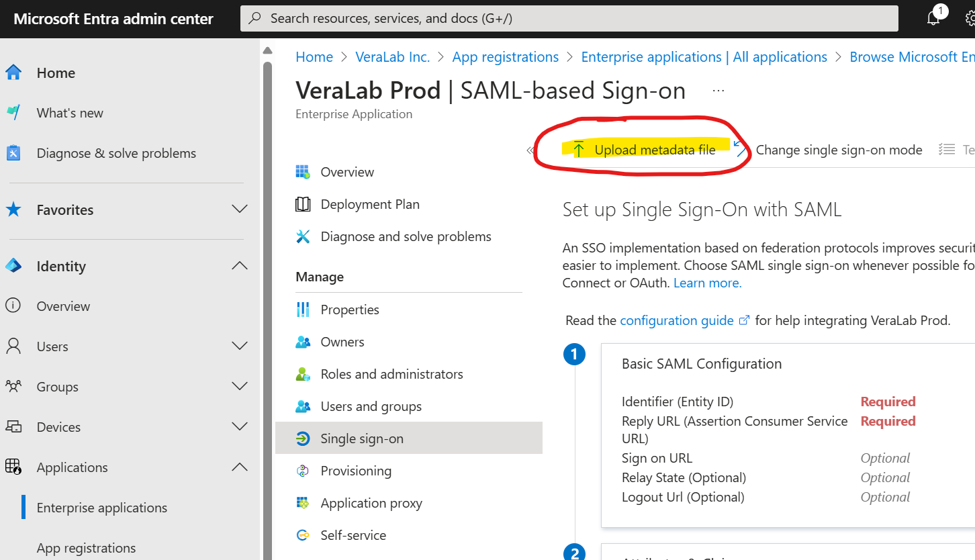
Task: Collapse the app menu with double chevron
Action: point(530,150)
